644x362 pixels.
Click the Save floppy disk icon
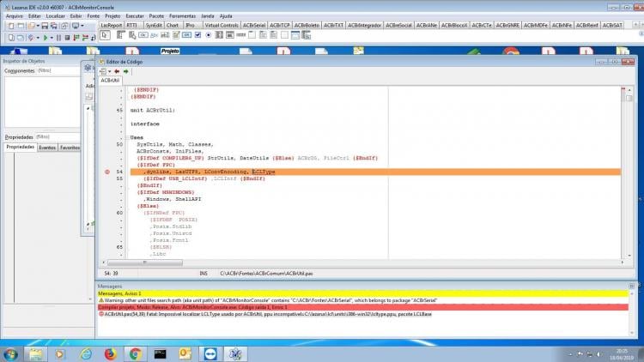45,26
